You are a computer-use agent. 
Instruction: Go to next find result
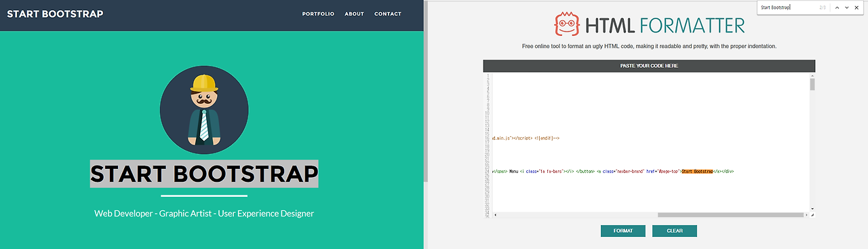pyautogui.click(x=847, y=7)
